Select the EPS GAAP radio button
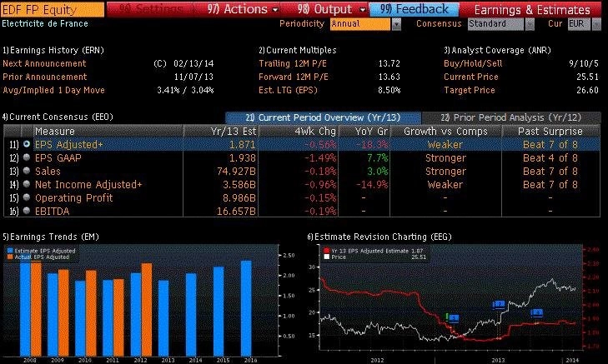Screen dimensions: 608x364 point(27,157)
